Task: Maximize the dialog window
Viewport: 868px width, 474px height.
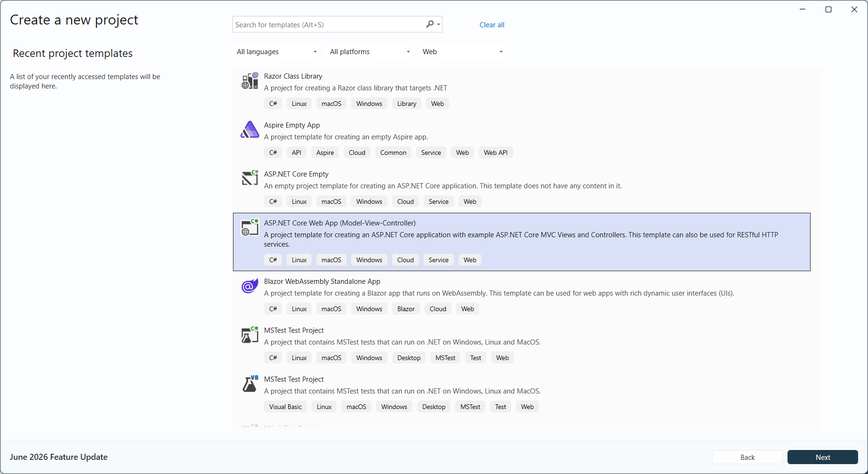Action: pyautogui.click(x=828, y=9)
